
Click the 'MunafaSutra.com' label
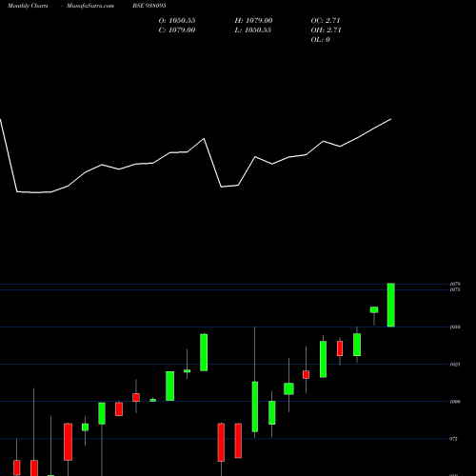pyautogui.click(x=90, y=6)
